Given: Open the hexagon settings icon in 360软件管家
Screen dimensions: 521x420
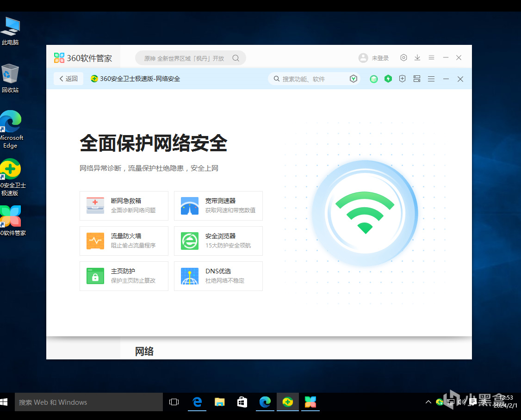Looking at the screenshot, I should click(403, 57).
